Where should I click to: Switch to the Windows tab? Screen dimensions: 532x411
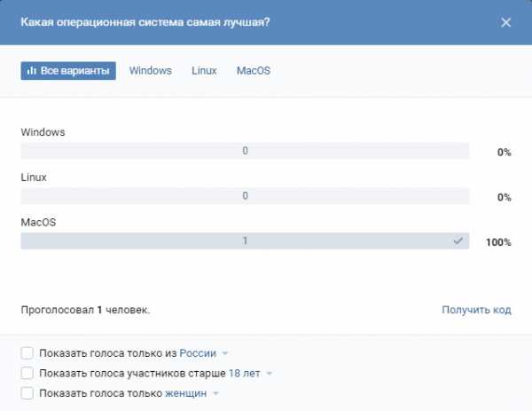151,71
